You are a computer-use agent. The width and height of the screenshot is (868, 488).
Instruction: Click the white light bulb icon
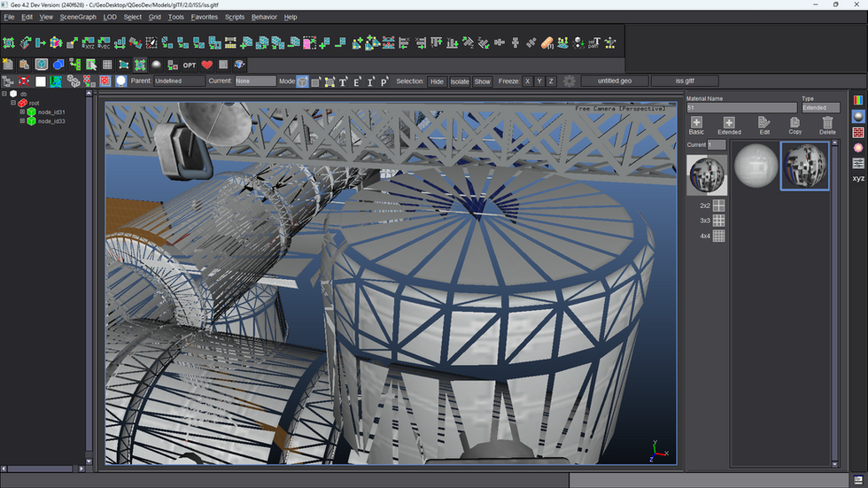click(120, 81)
